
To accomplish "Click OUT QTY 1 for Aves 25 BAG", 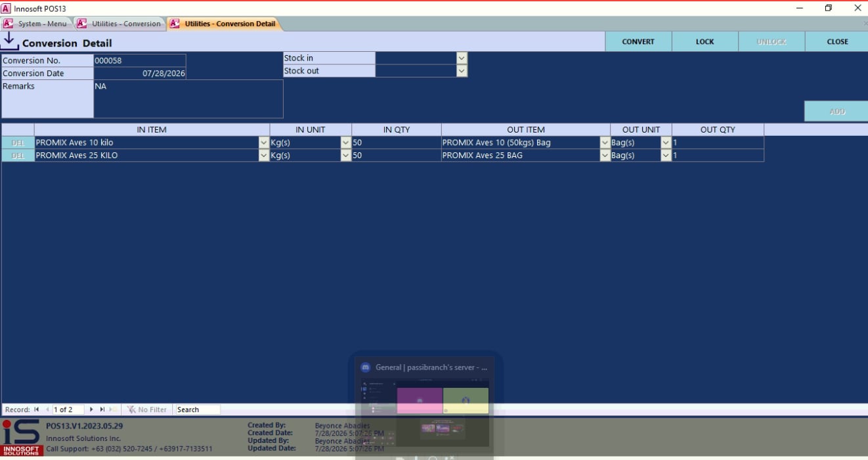I will click(x=718, y=156).
